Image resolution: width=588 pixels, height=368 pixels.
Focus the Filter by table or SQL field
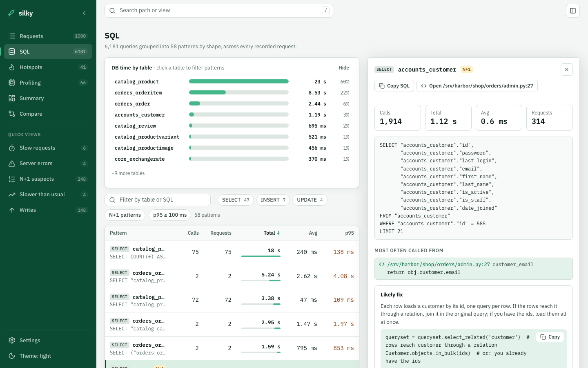point(158,200)
